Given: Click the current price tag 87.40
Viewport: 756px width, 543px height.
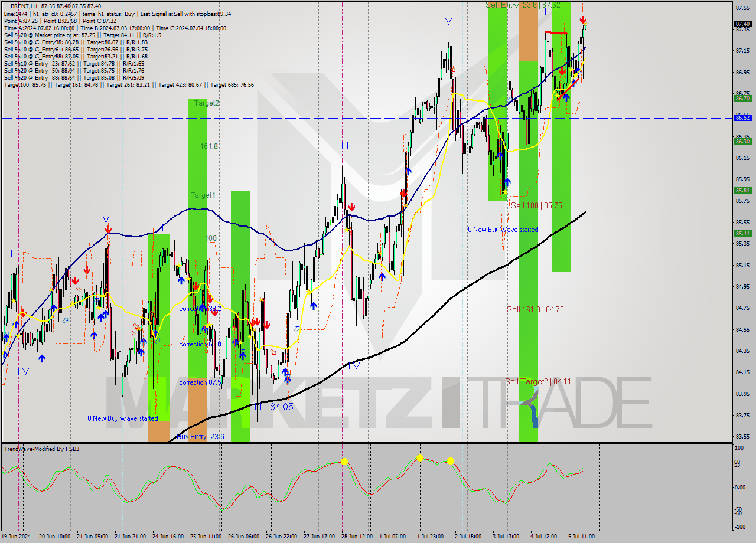Looking at the screenshot, I should 742,24.
